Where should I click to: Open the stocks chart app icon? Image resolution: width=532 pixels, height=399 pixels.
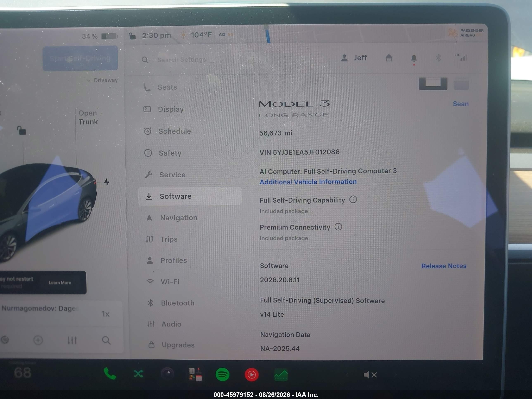(x=281, y=375)
